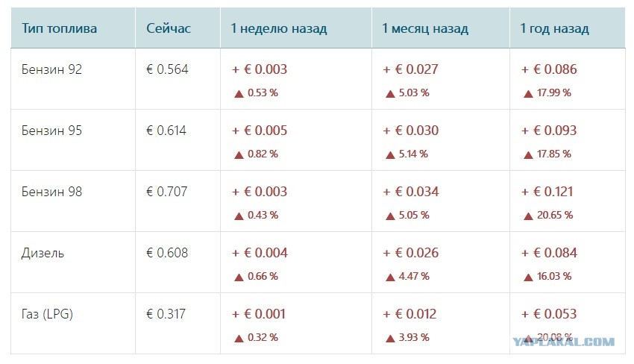
Task: Click the 'Дизель' row label
Action: 43,253
